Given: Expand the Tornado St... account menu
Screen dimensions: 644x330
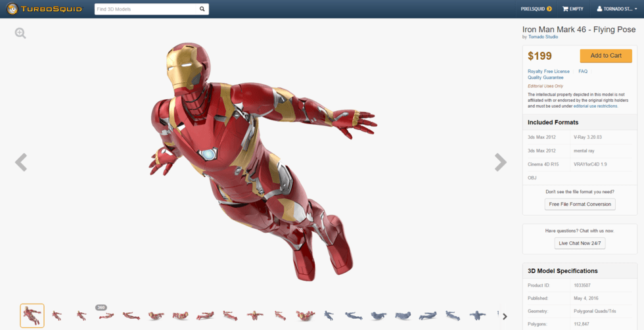Looking at the screenshot, I should click(617, 9).
